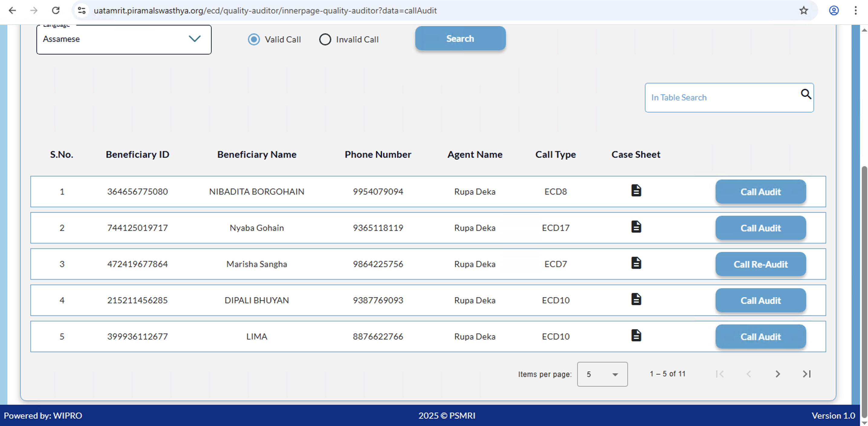Click the Search button
Viewport: 868px width, 426px height.
460,38
